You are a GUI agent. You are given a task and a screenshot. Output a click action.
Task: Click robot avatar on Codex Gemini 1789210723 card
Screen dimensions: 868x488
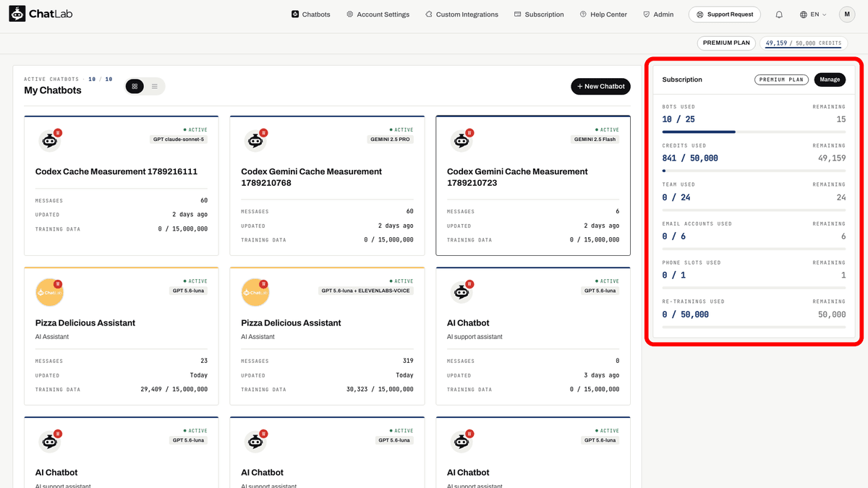click(x=461, y=141)
